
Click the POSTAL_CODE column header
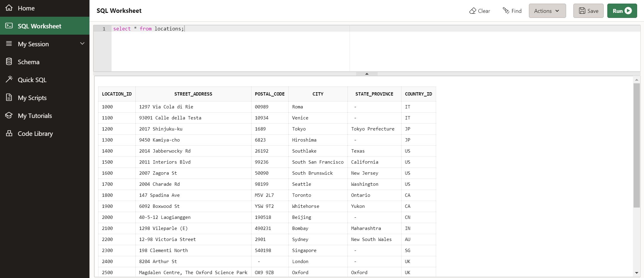270,94
